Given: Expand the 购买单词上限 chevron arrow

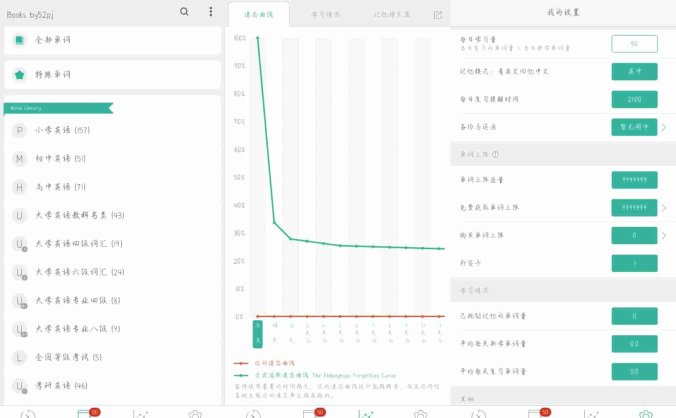Looking at the screenshot, I should pos(664,235).
